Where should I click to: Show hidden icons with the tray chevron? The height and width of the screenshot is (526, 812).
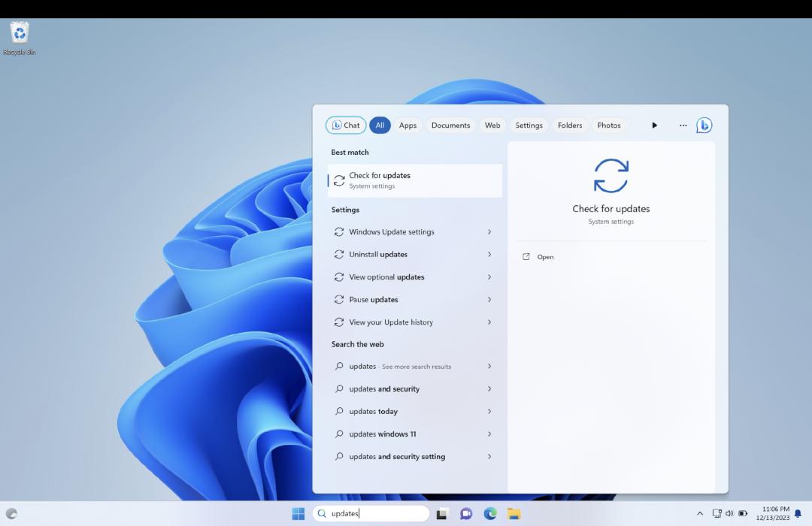700,513
